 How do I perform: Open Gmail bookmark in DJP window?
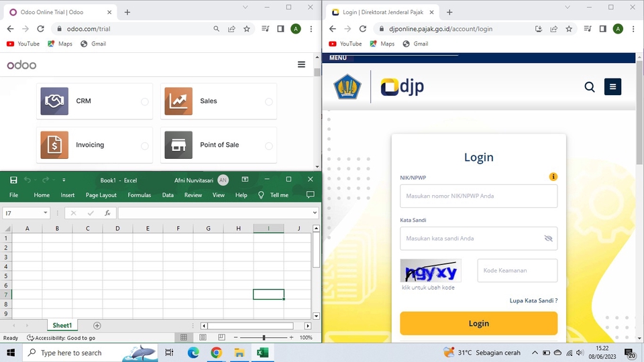coord(416,44)
